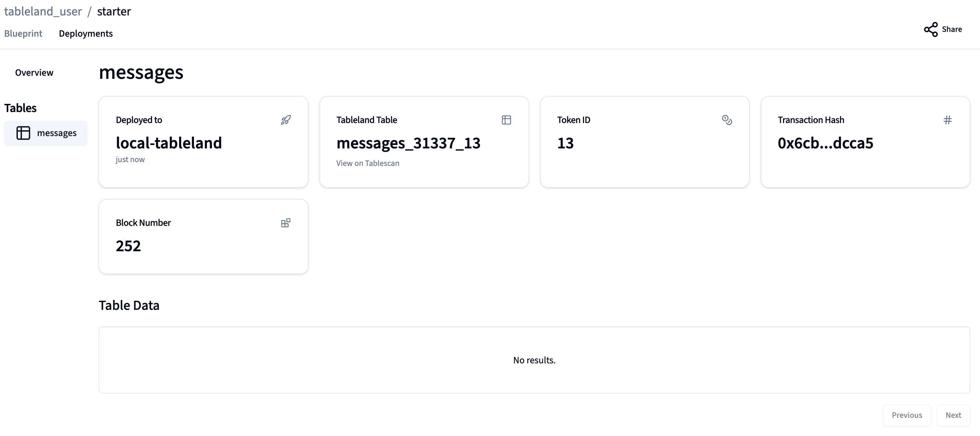Screen dimensions: 980x436
Task: Click the No results table area
Action: coord(534,360)
